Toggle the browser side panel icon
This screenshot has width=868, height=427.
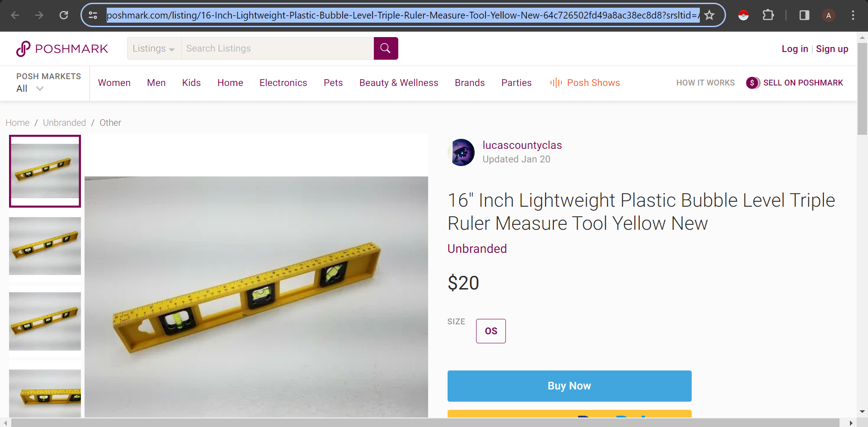click(x=804, y=15)
